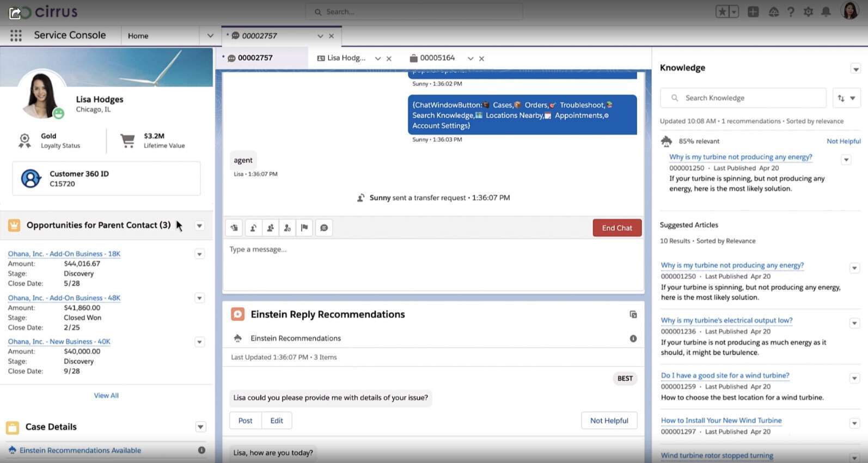Viewport: 868px width, 463px height.
Task: Click the Einstein Reply Recommendations copy icon
Action: click(x=633, y=314)
